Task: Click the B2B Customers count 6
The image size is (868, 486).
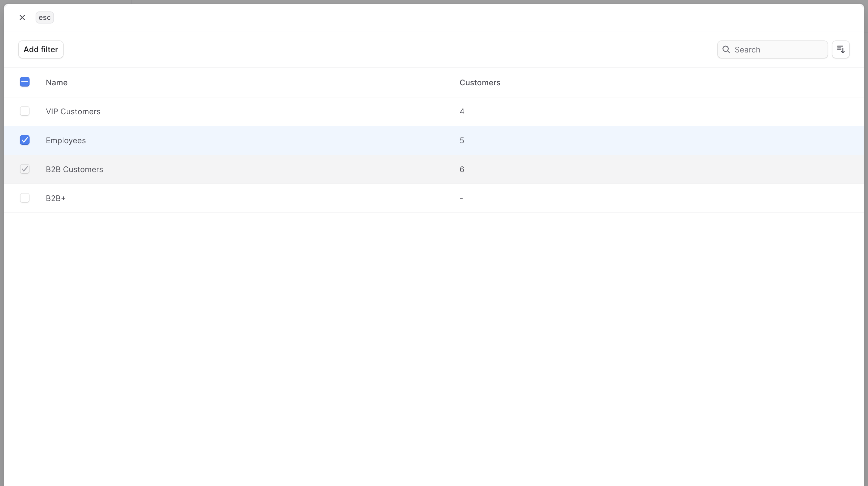Action: (462, 169)
